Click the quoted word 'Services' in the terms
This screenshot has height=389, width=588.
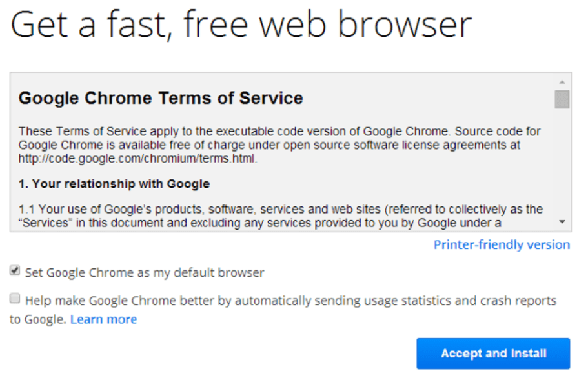click(45, 223)
